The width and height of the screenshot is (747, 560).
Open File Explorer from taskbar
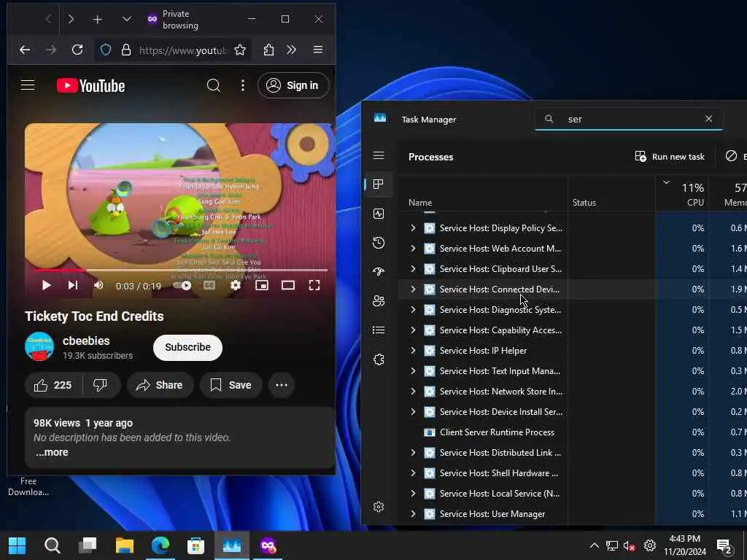(x=124, y=545)
